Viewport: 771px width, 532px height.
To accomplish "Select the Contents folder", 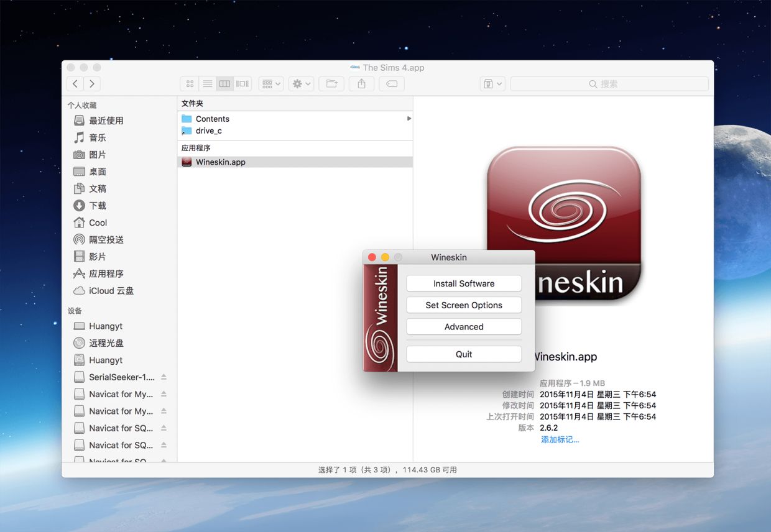I will (x=213, y=119).
